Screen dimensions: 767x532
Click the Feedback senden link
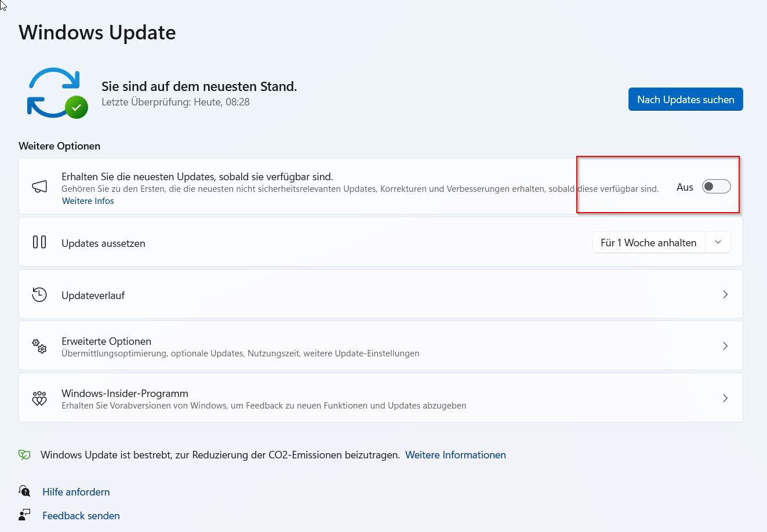point(81,516)
